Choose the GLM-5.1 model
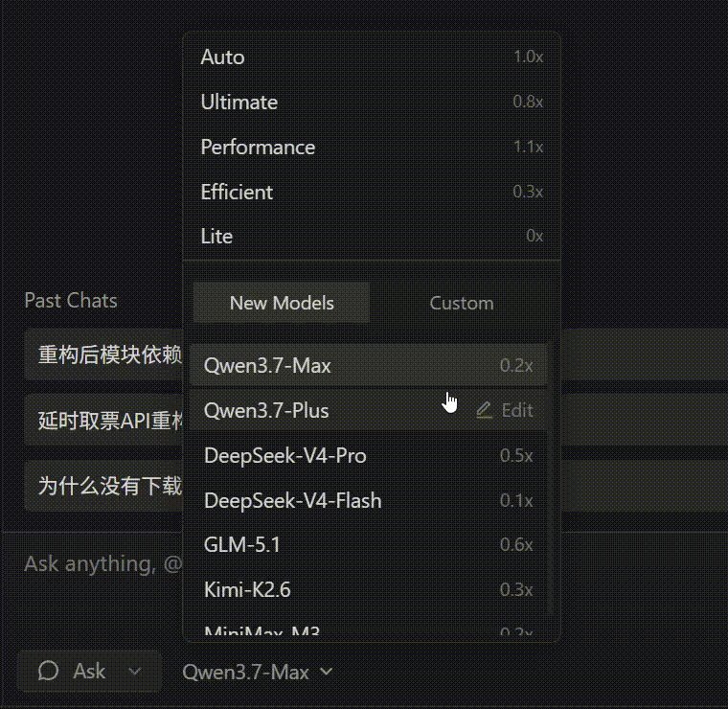The width and height of the screenshot is (728, 709). [368, 544]
